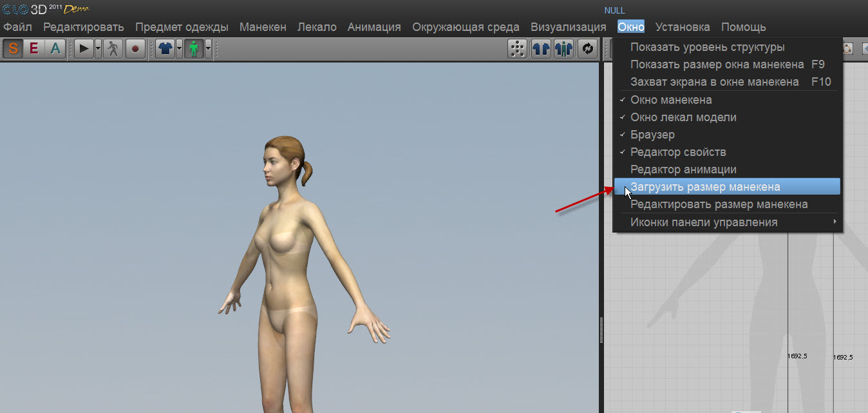Click the blue T-shirt garment icon
The width and height of the screenshot is (868, 413).
tap(165, 48)
